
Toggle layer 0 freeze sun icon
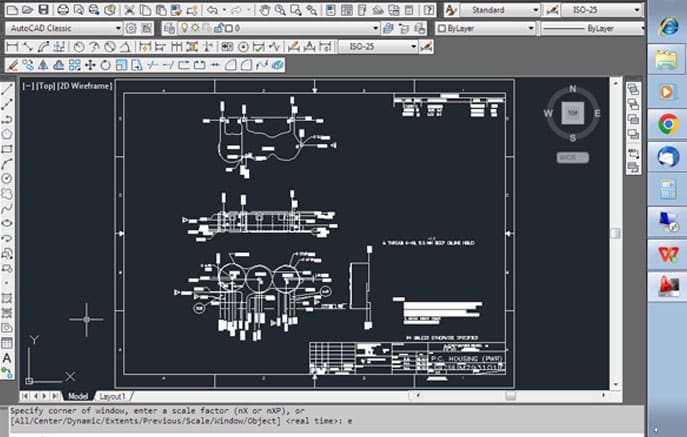195,28
